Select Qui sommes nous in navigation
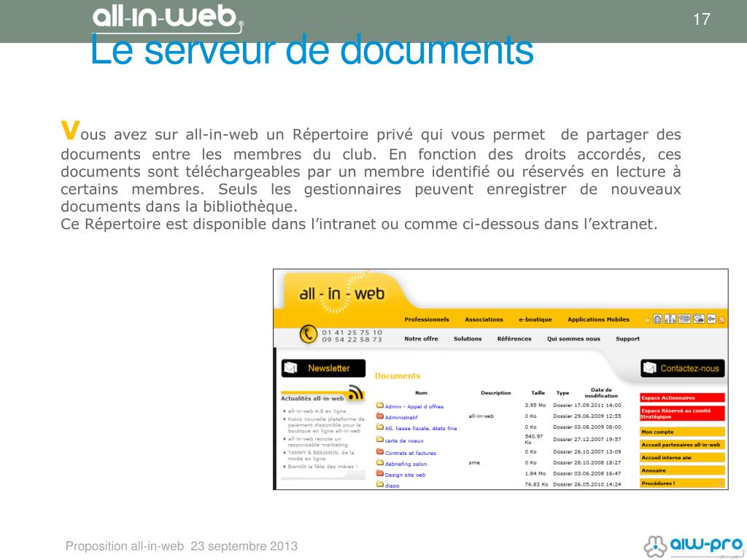Viewport: 747px width, 560px height. 573,338
